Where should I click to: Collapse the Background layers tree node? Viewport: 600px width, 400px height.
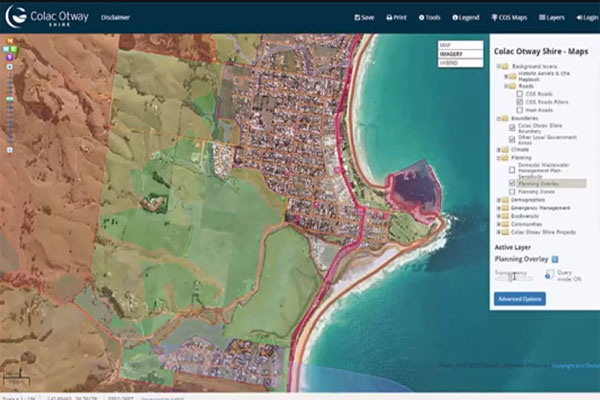tap(499, 66)
